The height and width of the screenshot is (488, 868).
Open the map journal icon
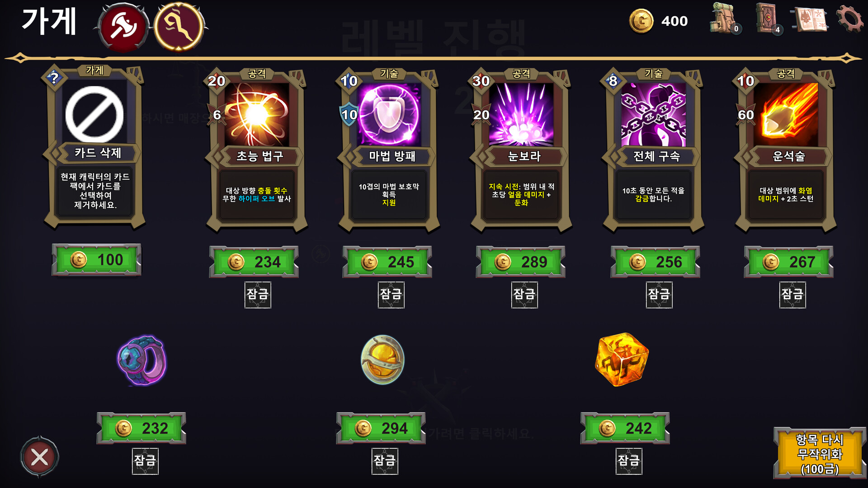(810, 20)
